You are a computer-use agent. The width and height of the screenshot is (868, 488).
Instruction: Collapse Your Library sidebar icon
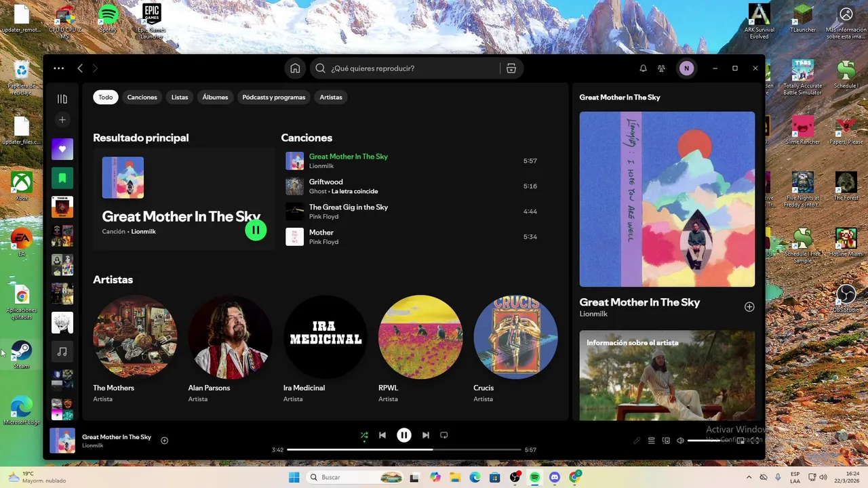(x=62, y=99)
